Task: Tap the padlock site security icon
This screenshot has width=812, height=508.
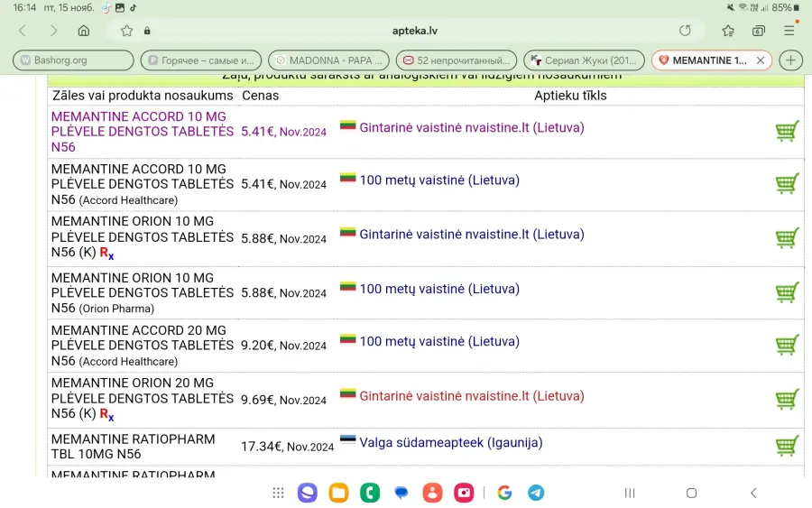Action: [x=147, y=31]
